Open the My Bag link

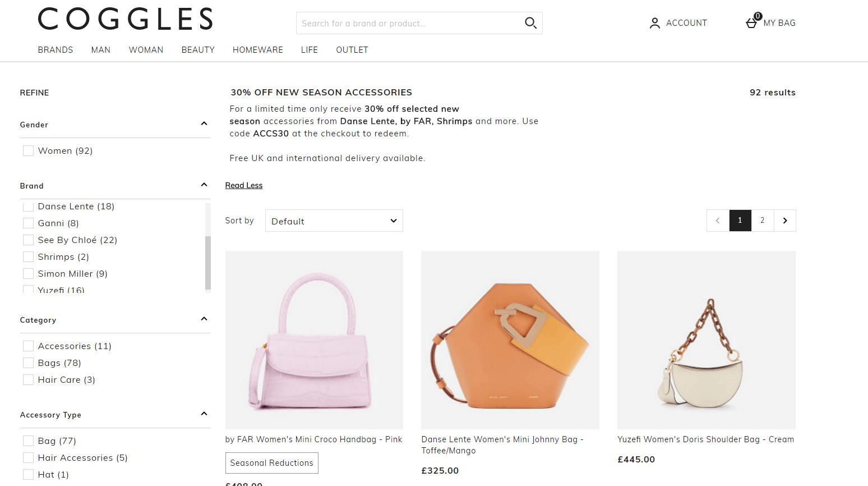coord(779,23)
